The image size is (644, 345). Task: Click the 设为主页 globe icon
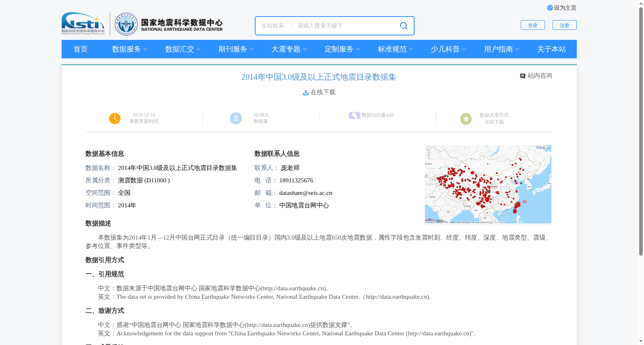pyautogui.click(x=550, y=8)
